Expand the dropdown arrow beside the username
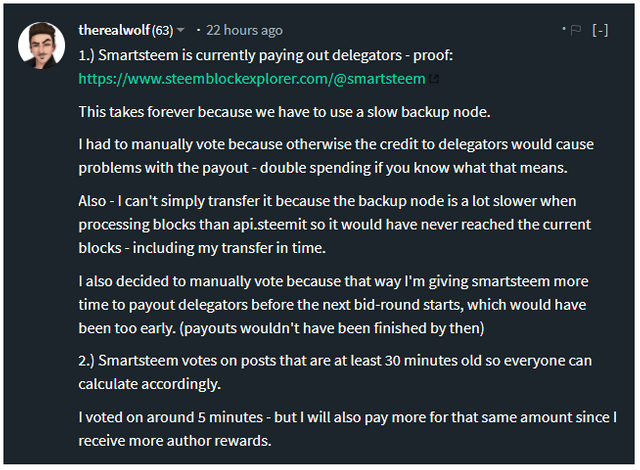The width and height of the screenshot is (640, 470). pos(180,30)
